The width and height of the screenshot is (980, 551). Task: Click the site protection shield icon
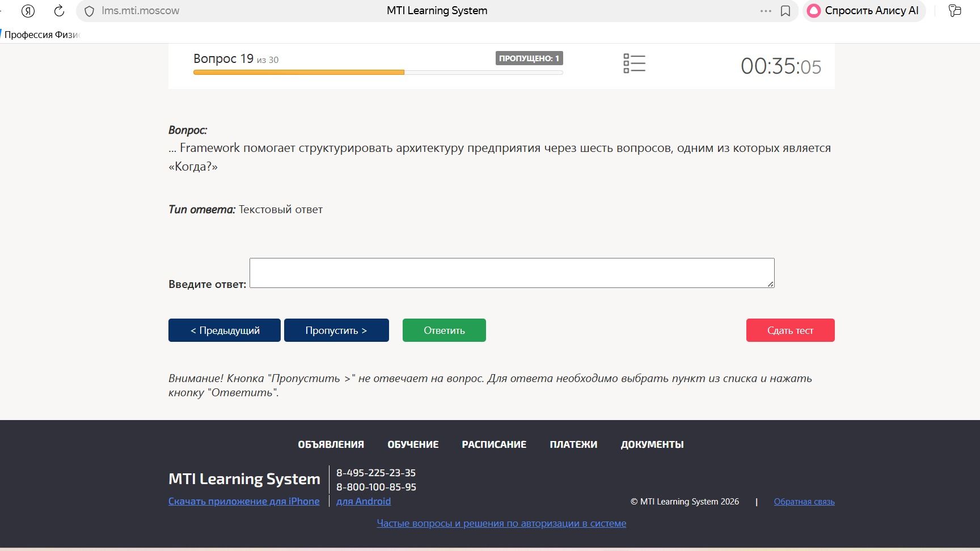pyautogui.click(x=89, y=11)
